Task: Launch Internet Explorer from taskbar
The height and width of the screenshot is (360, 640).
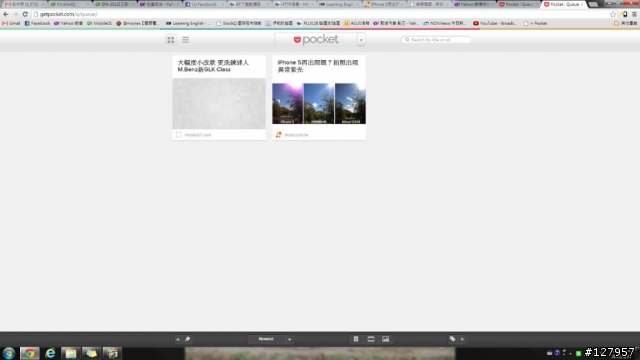Action: (x=50, y=353)
